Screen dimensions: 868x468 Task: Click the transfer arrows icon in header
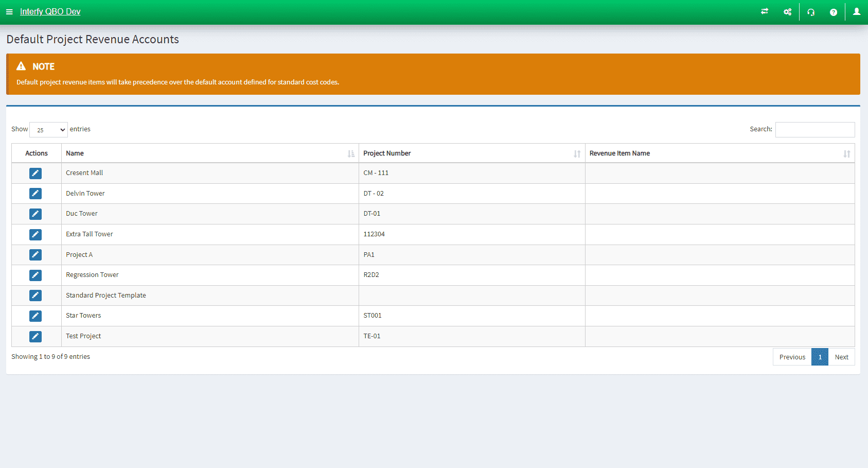pos(765,12)
